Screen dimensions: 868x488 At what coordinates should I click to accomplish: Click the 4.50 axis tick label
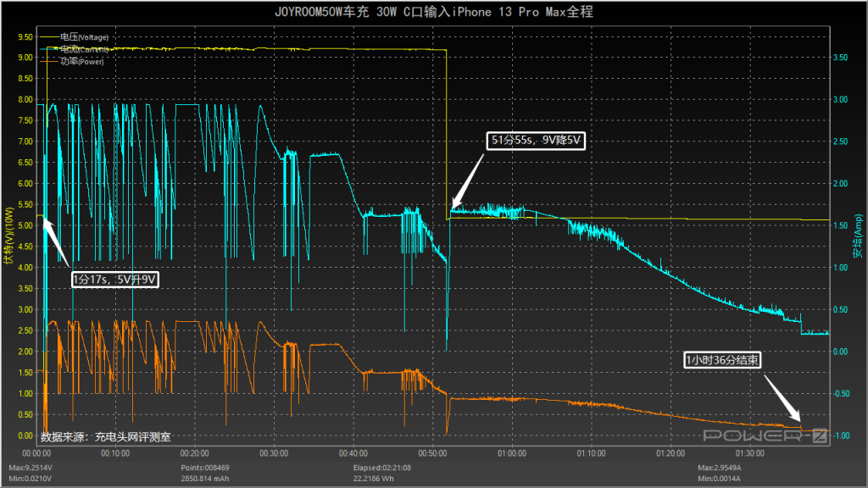coord(25,247)
